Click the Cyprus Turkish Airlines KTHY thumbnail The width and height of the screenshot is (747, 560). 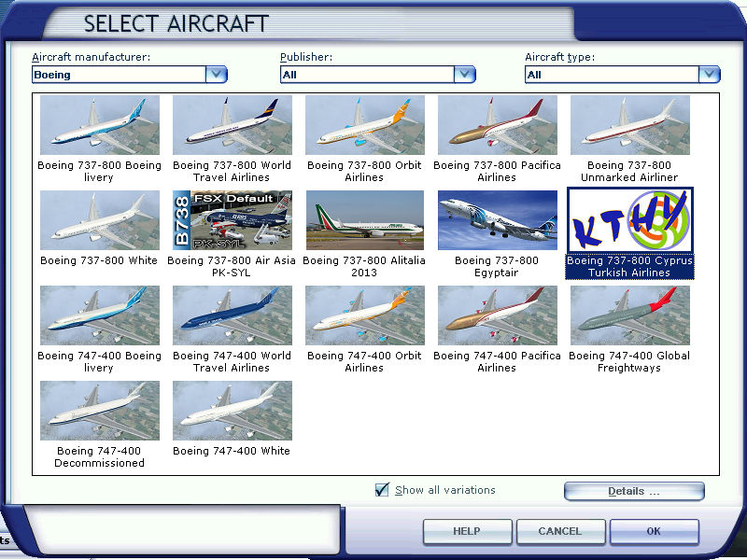[x=630, y=221]
